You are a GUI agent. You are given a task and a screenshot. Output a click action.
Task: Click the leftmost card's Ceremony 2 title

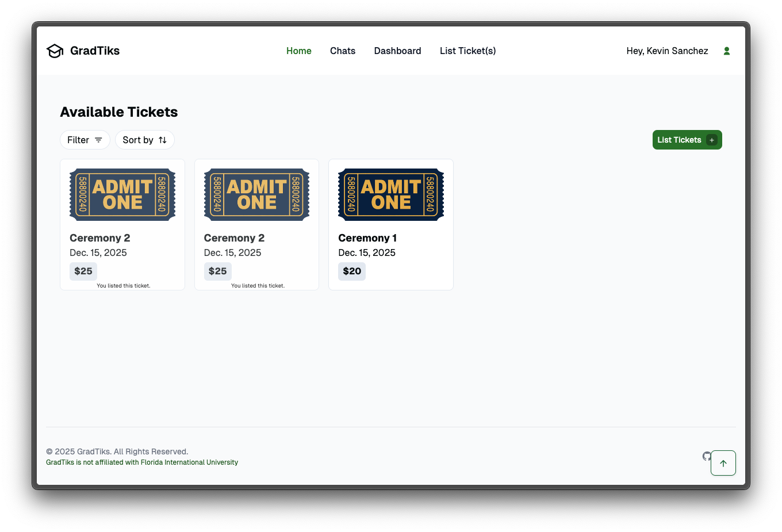(100, 238)
